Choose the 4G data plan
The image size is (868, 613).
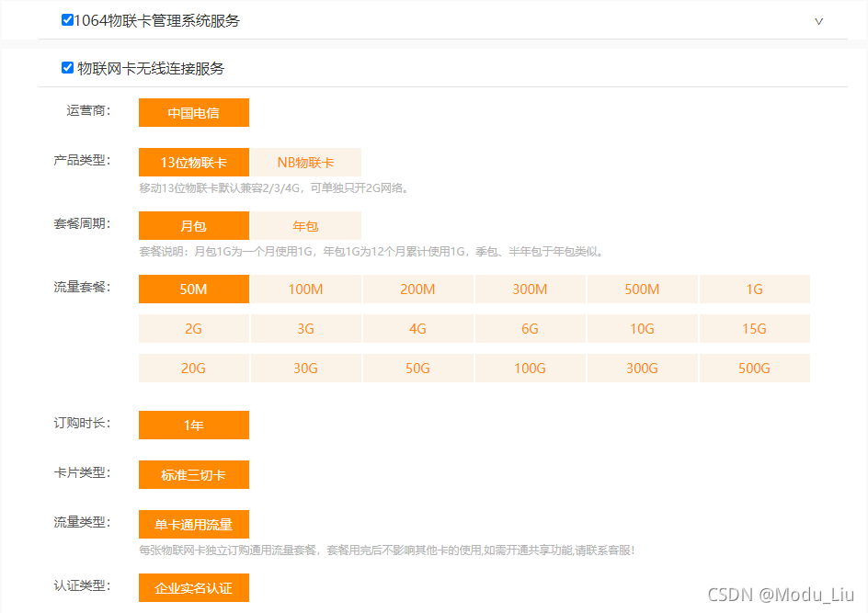[418, 329]
